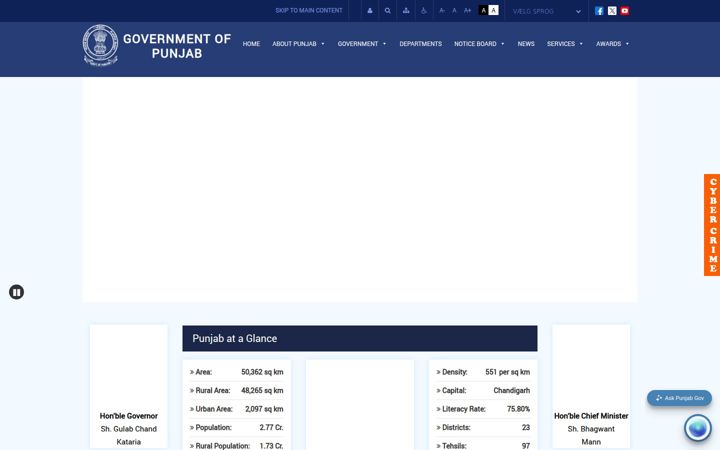
Task: Reset font size with normal A
Action: pyautogui.click(x=454, y=11)
